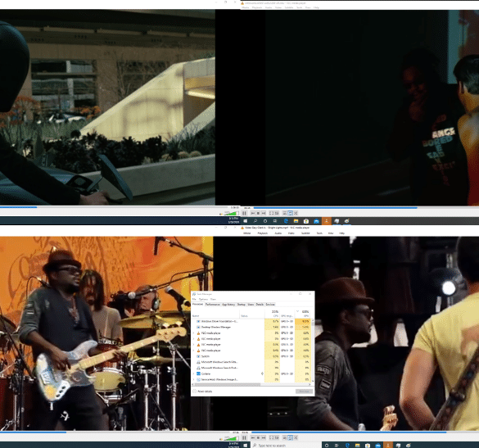
Task: Expand the Cortana process row in Task Manager
Action: pyautogui.click(x=193, y=373)
